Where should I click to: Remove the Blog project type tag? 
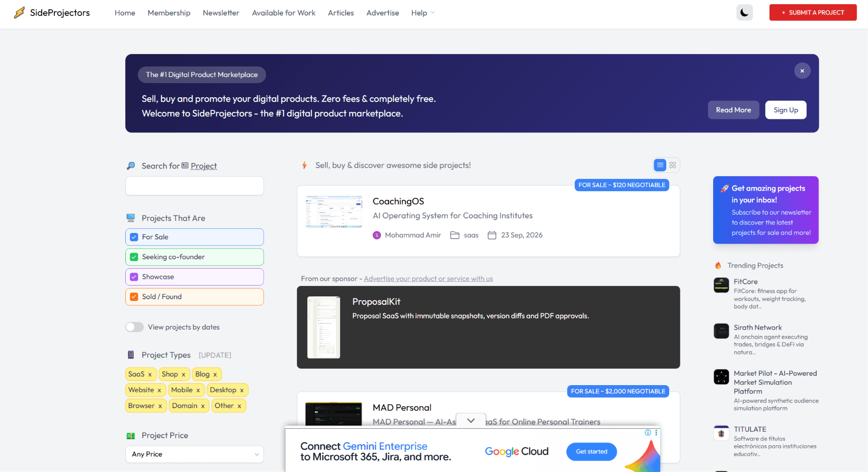(215, 375)
